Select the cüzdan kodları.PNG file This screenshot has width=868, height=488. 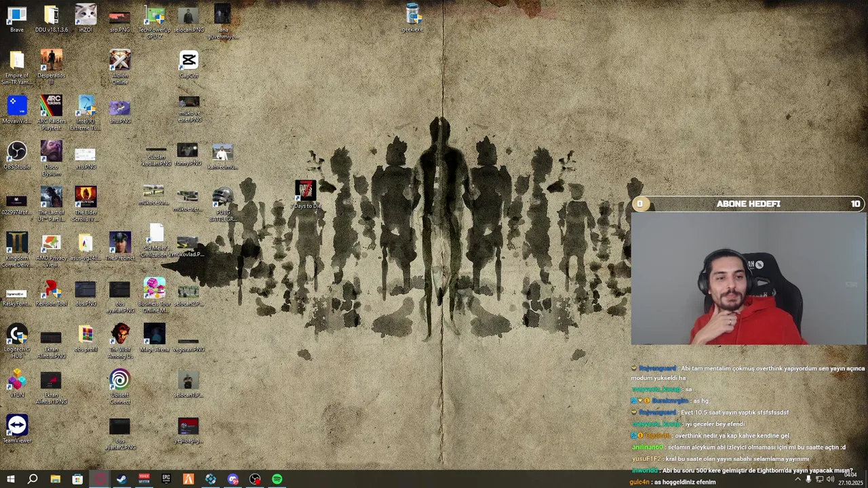point(156,155)
